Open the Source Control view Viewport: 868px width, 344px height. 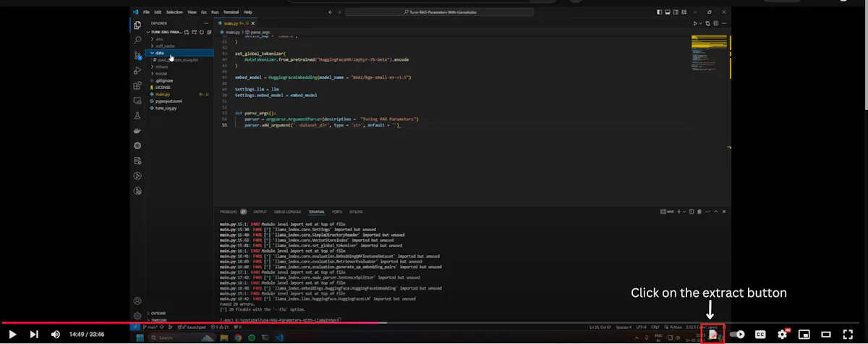[137, 55]
